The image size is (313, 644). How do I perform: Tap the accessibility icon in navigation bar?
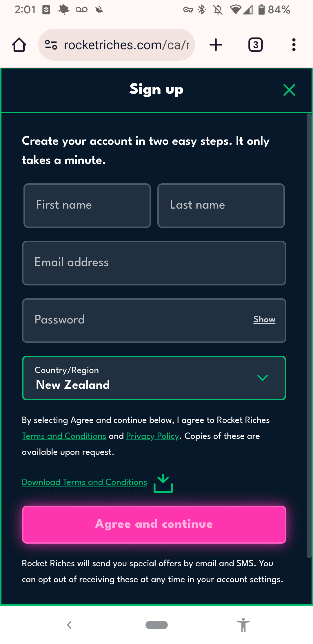[243, 625]
